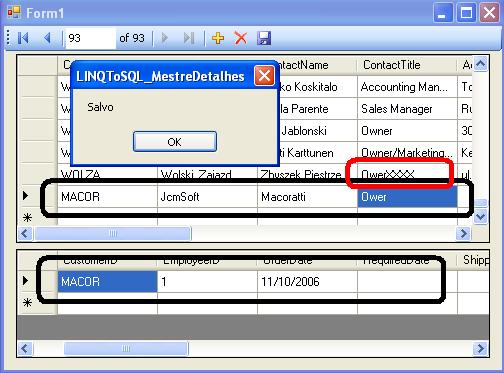This screenshot has width=504, height=373.
Task: Select the Macoratti contact name cell
Action: (307, 197)
